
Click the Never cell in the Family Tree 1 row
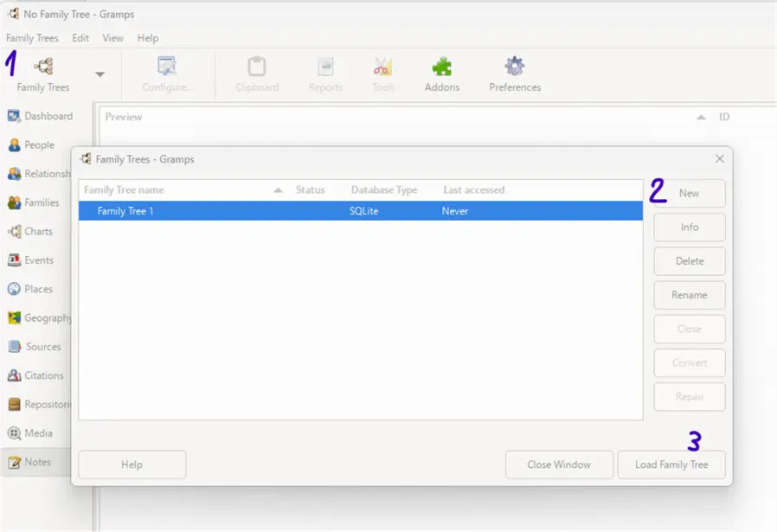(x=455, y=211)
